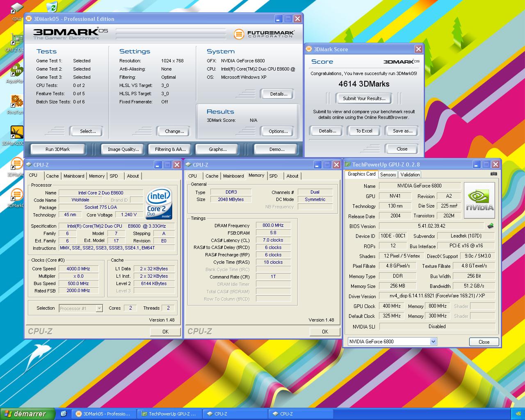
Task: Click Submit Your Results button
Action: coord(364,98)
